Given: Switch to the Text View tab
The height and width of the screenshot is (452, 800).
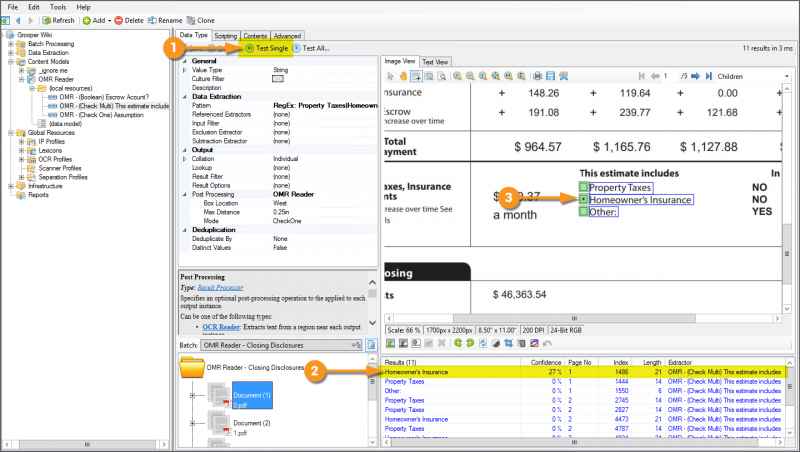Looking at the screenshot, I should (x=436, y=61).
